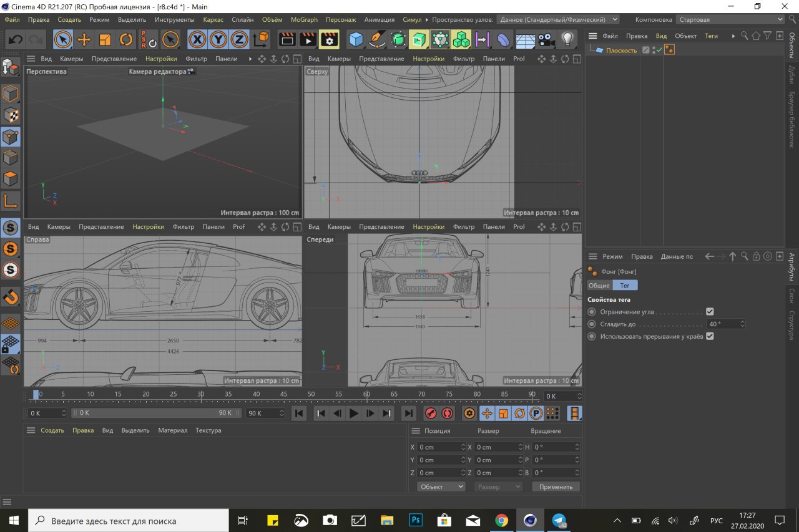Open the Компоновка layout dropdown
Viewport: 799px width, 532px height.
pos(731,19)
